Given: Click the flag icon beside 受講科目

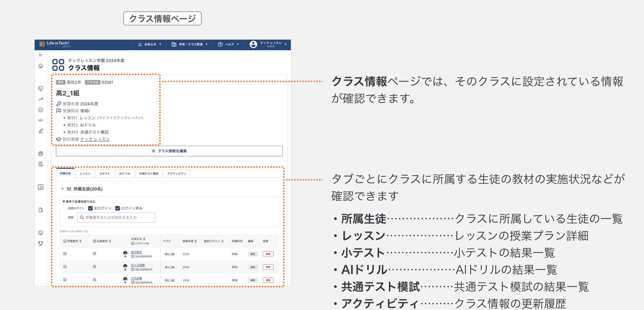Looking at the screenshot, I should click(59, 111).
